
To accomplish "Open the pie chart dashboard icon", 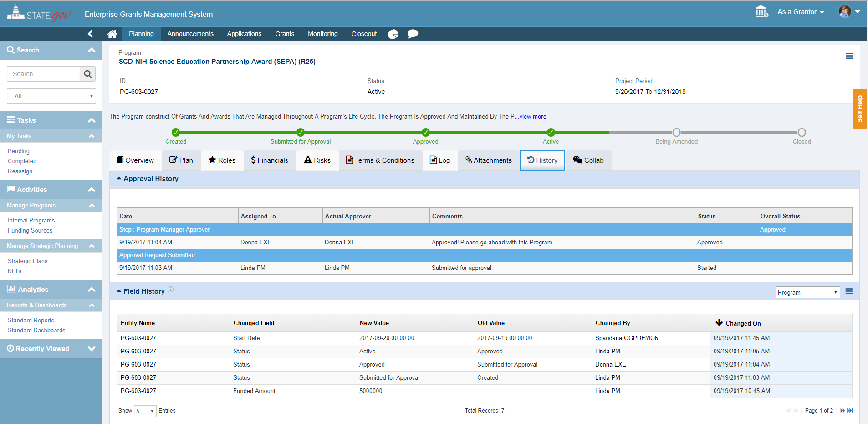I will [393, 34].
